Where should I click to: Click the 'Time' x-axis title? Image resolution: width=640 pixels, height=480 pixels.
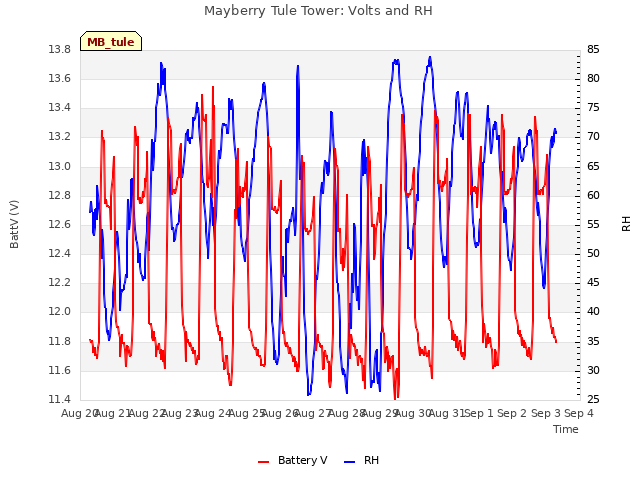tap(566, 429)
